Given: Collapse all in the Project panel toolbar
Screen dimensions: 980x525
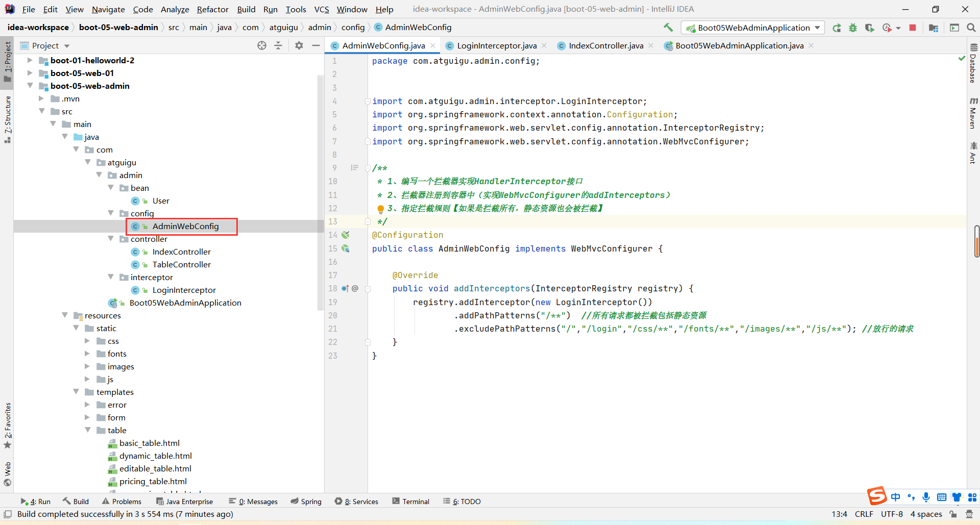Looking at the screenshot, I should (x=278, y=46).
